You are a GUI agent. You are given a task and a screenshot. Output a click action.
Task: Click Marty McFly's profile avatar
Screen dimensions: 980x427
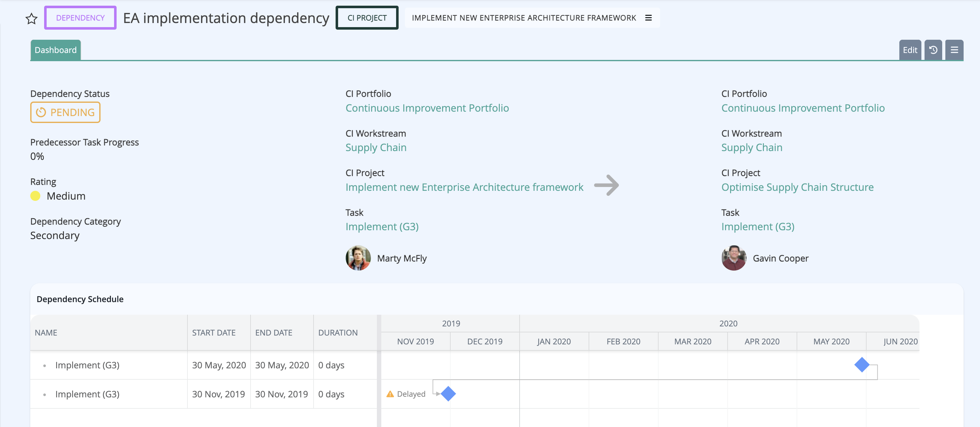click(x=357, y=258)
